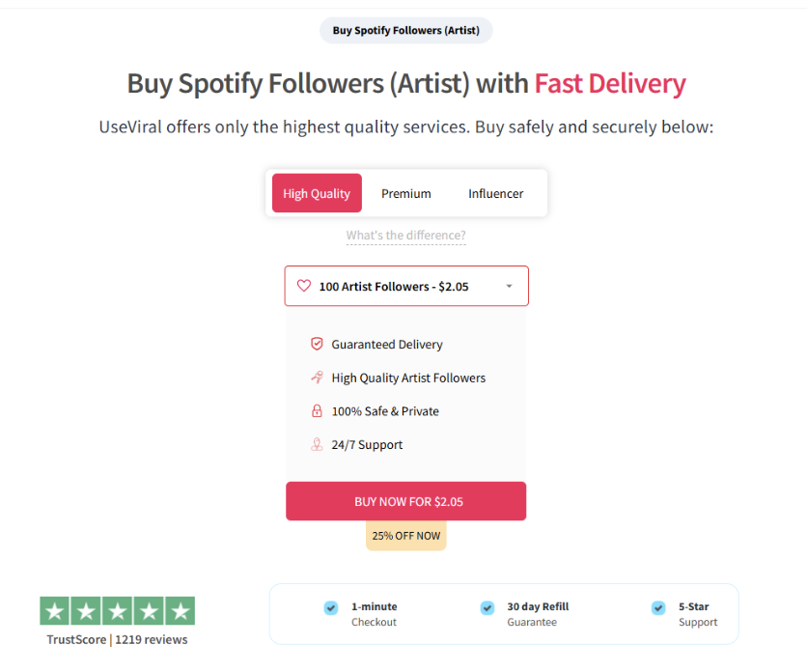Click the 25% OFF NOW badge
Image resolution: width=807 pixels, height=672 pixels.
coord(406,535)
